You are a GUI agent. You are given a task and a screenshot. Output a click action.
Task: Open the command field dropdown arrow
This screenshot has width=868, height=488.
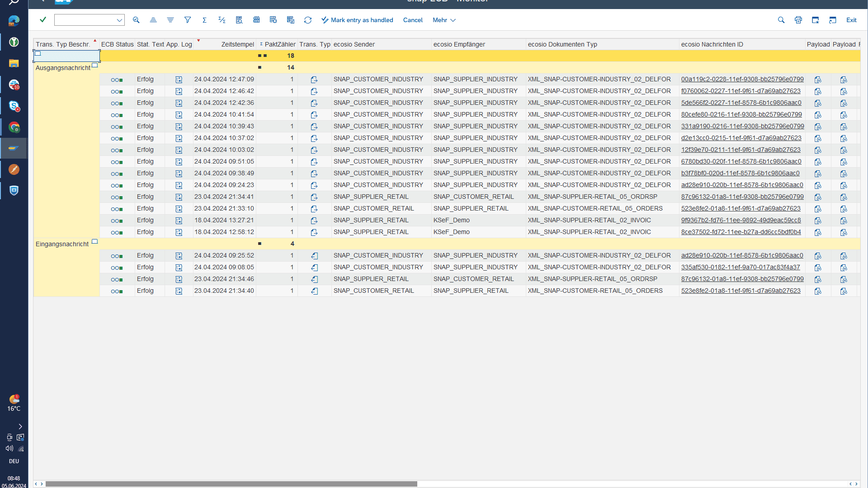coord(119,20)
